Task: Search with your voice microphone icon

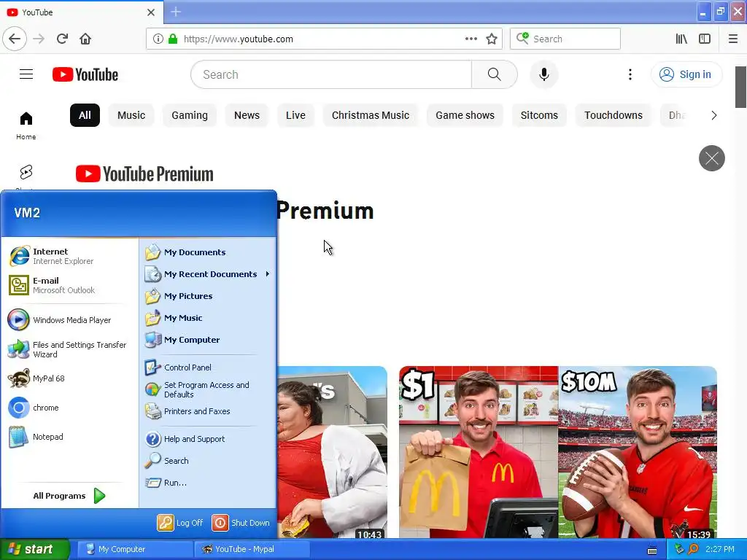Action: point(543,74)
